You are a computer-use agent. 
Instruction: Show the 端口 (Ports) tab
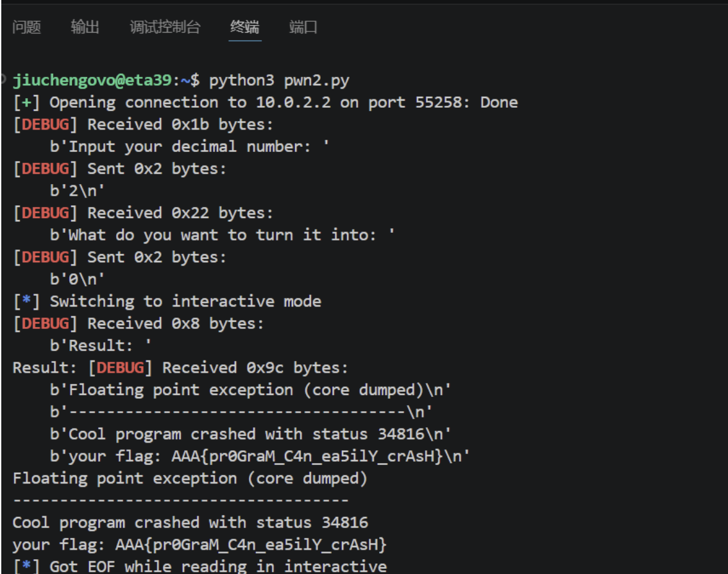(303, 27)
